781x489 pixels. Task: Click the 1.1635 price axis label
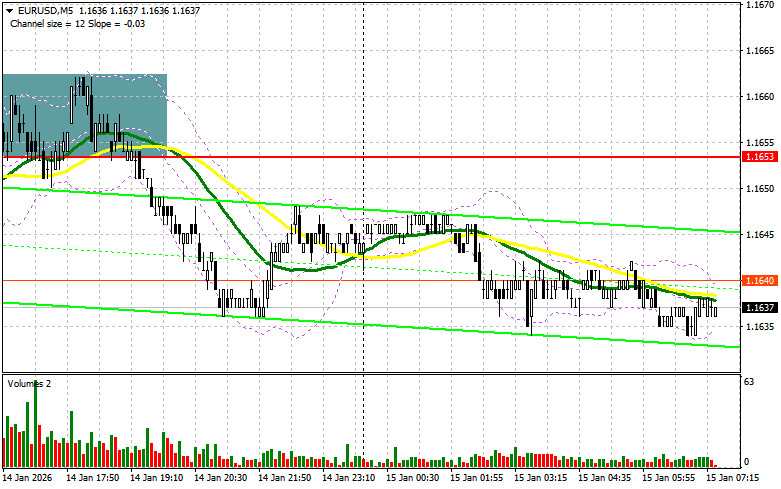[759, 326]
